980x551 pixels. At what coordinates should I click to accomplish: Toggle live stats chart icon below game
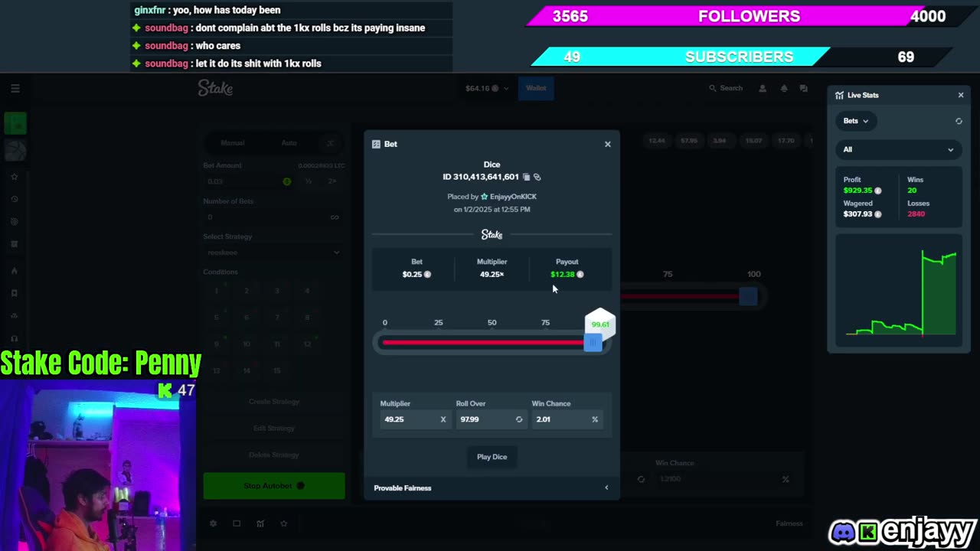(x=260, y=523)
